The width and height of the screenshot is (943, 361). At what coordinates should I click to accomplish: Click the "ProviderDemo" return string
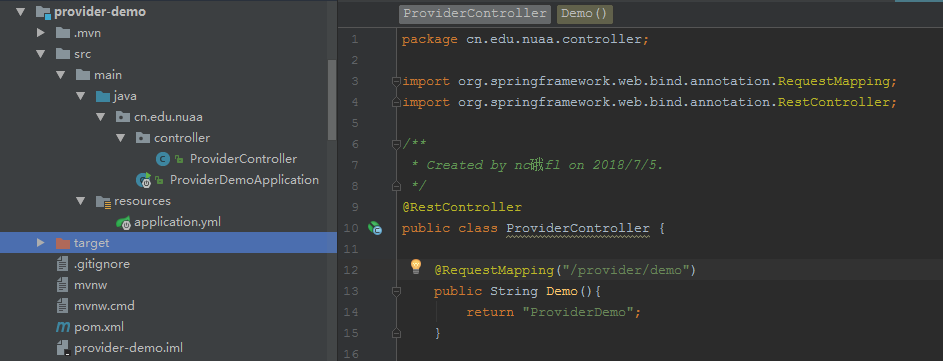579,312
